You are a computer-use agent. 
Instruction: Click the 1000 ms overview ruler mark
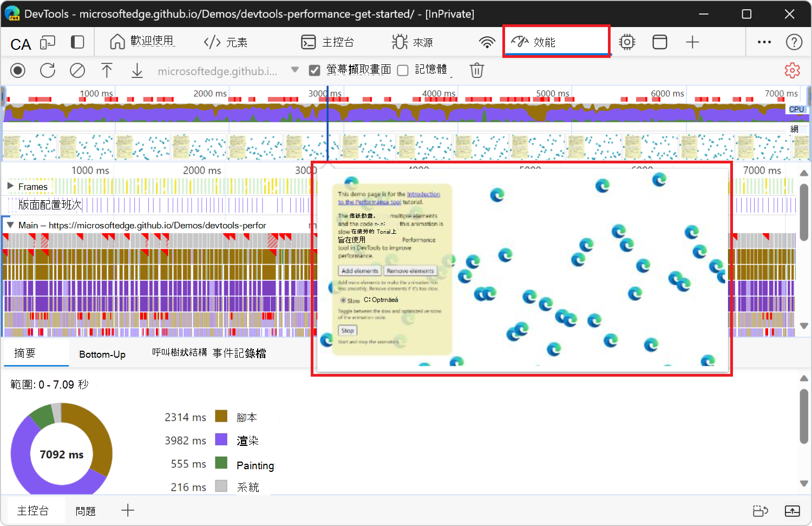click(x=96, y=94)
